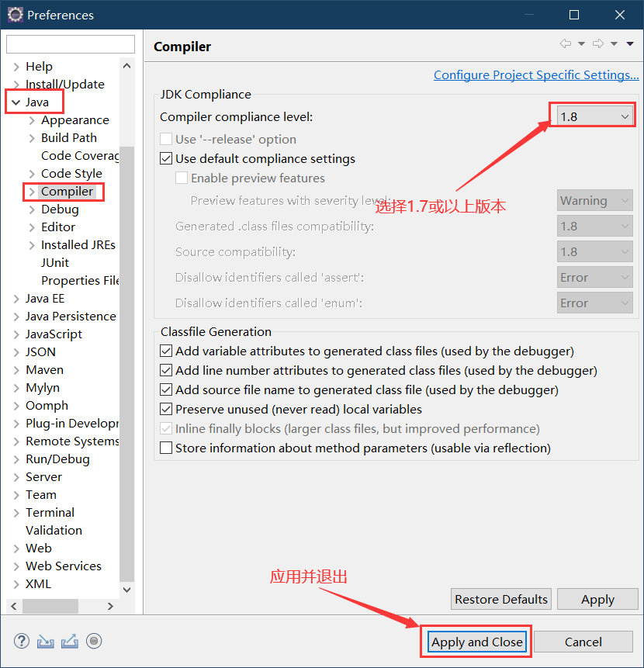Disable 'Preserve unused (never read) local variables'

tap(166, 409)
